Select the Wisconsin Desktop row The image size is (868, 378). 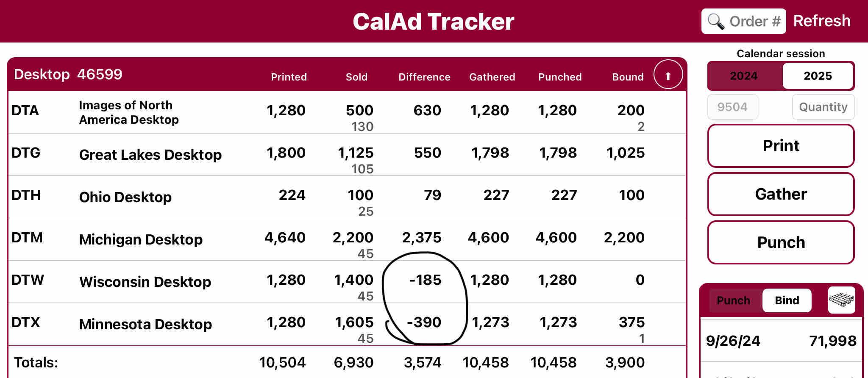click(x=145, y=282)
